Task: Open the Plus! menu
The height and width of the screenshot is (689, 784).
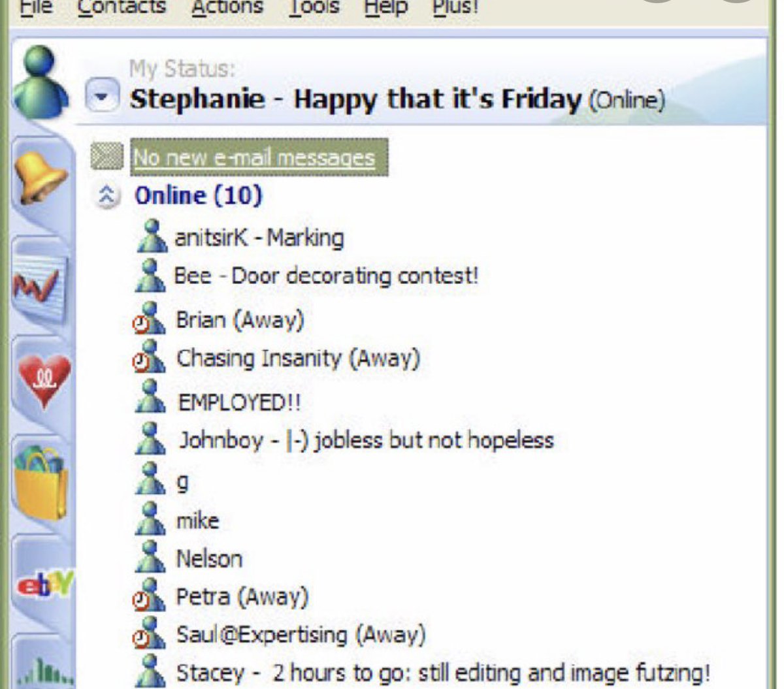Action: click(455, 7)
